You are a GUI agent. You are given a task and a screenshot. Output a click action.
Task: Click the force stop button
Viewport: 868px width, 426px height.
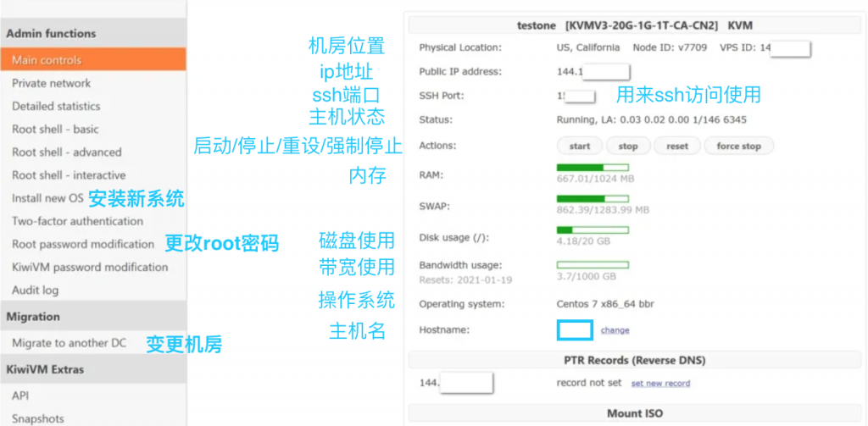(738, 146)
